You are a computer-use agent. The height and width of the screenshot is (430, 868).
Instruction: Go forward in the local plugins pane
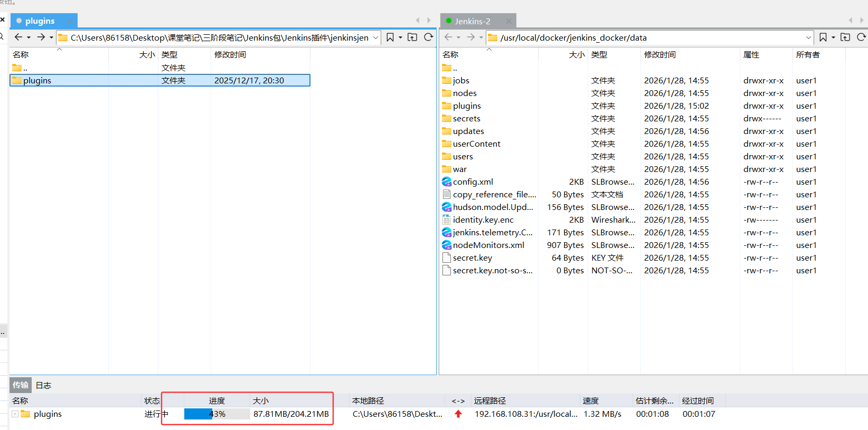[41, 37]
